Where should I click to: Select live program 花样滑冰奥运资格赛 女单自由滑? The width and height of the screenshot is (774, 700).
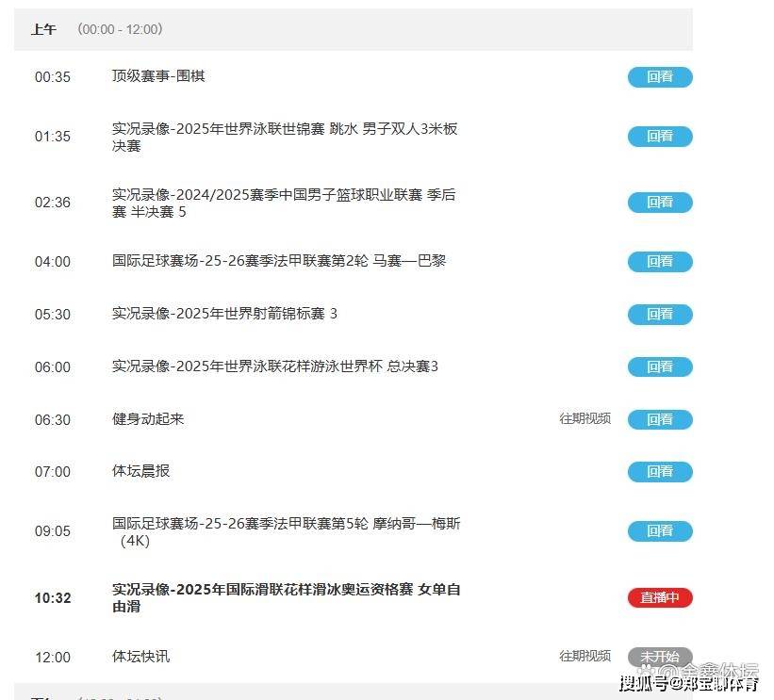(x=287, y=598)
